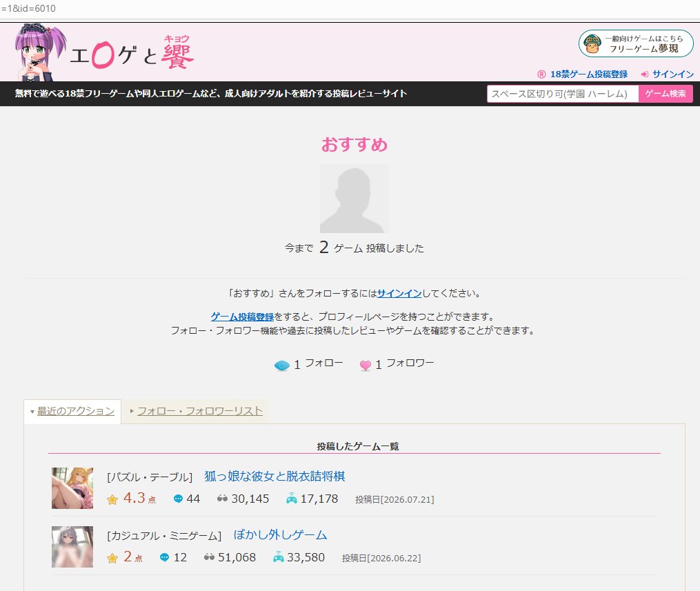Click the sign-in arrow icon in header

tap(644, 74)
